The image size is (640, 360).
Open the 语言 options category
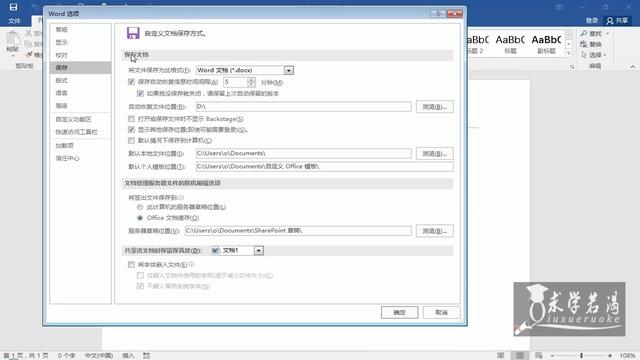(80, 93)
